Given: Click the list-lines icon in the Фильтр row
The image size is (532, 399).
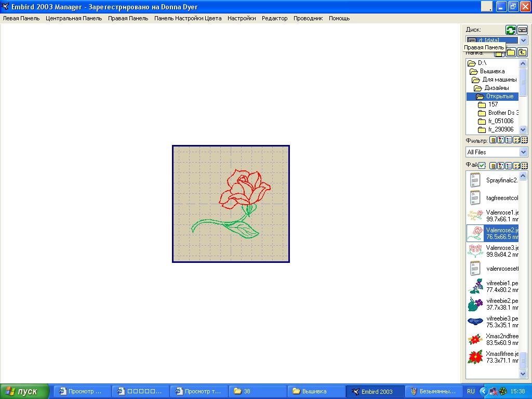Looking at the screenshot, I should [x=509, y=140].
